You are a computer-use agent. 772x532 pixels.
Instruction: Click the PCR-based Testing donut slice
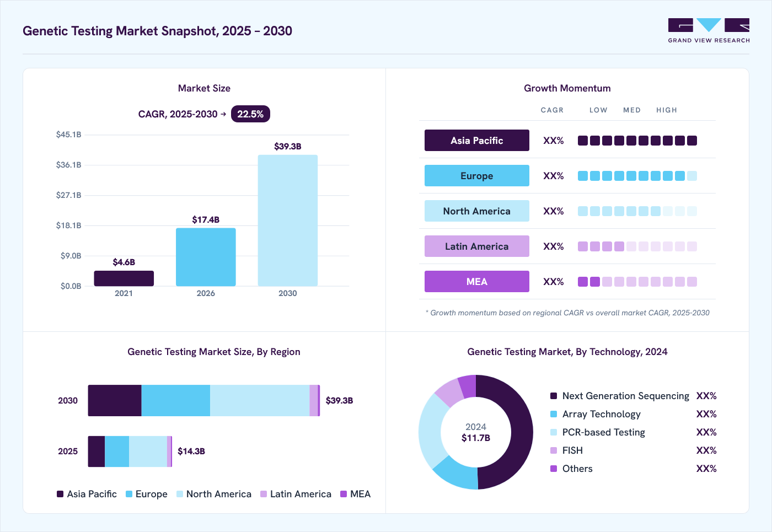pos(431,430)
